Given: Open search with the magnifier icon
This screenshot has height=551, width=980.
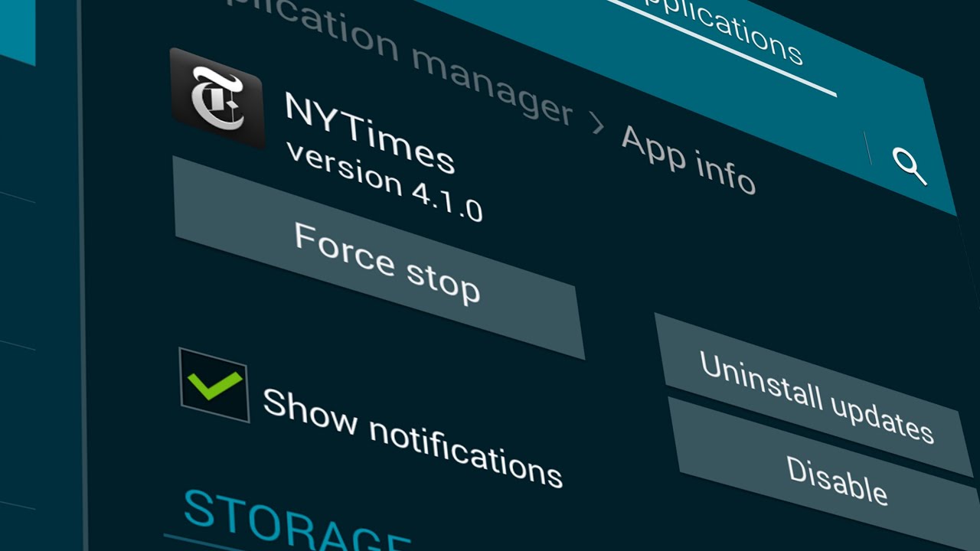Looking at the screenshot, I should click(x=910, y=165).
